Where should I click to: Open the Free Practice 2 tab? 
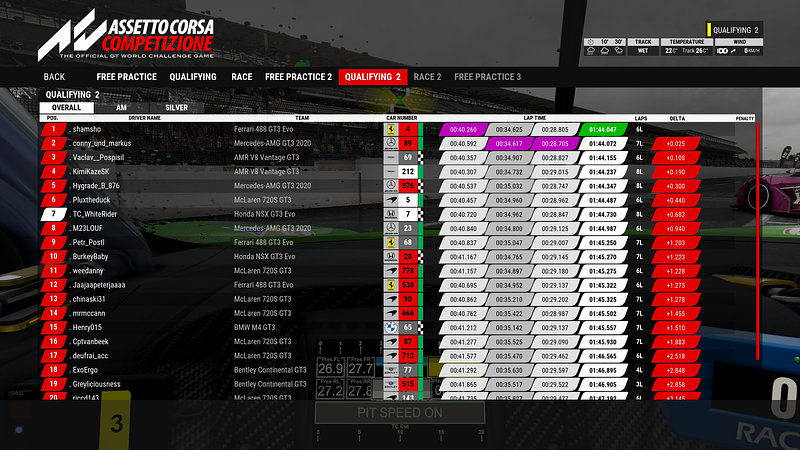point(298,77)
